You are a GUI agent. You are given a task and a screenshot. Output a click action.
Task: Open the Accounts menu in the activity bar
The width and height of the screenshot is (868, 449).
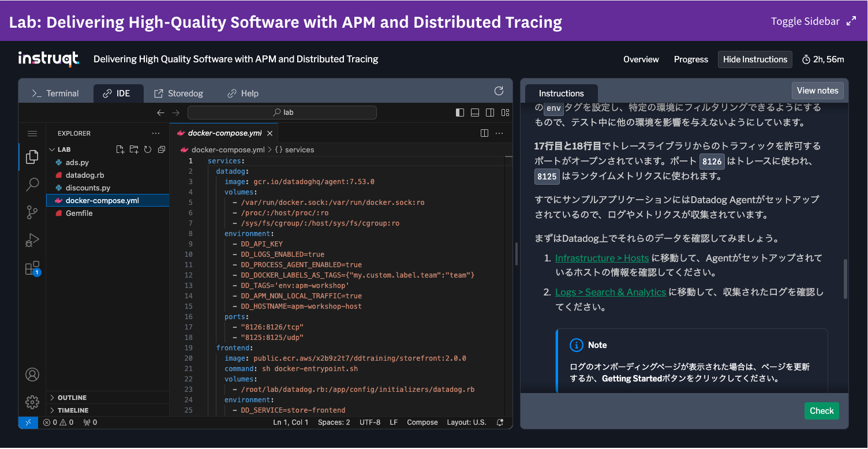pyautogui.click(x=32, y=375)
